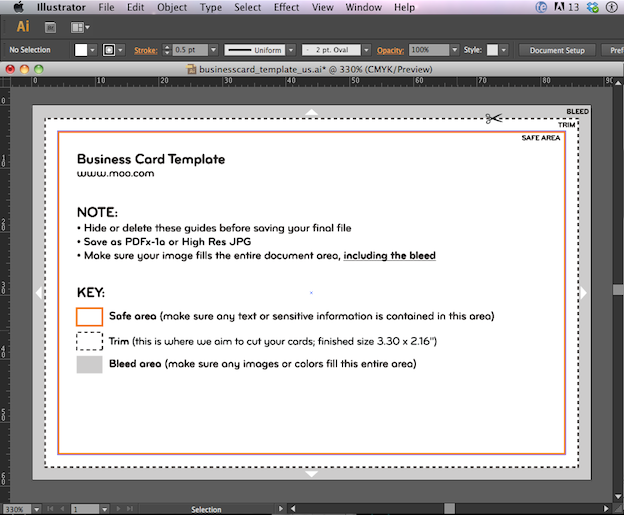Click the horizontal scrollbar thumb

pos(449,509)
